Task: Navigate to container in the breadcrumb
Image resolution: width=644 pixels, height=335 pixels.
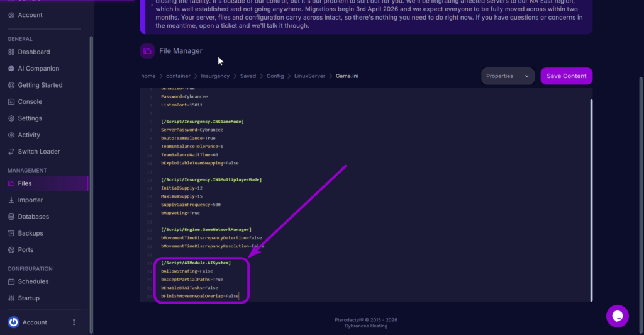Action: pos(178,76)
